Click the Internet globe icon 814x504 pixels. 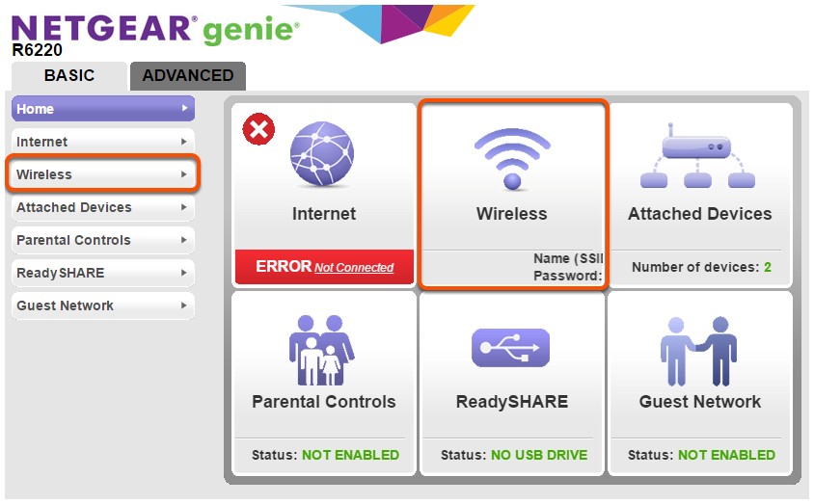322,153
